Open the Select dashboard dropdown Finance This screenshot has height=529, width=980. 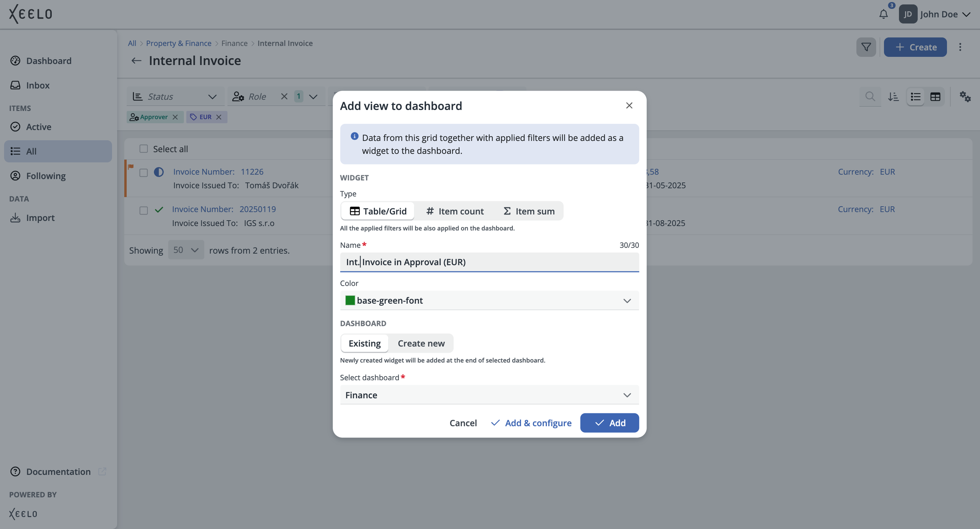[x=489, y=395]
